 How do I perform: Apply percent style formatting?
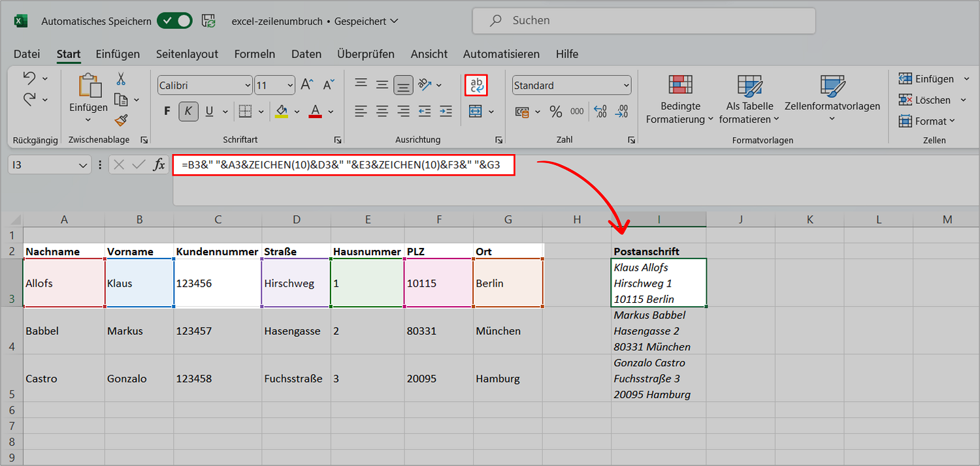pos(556,112)
